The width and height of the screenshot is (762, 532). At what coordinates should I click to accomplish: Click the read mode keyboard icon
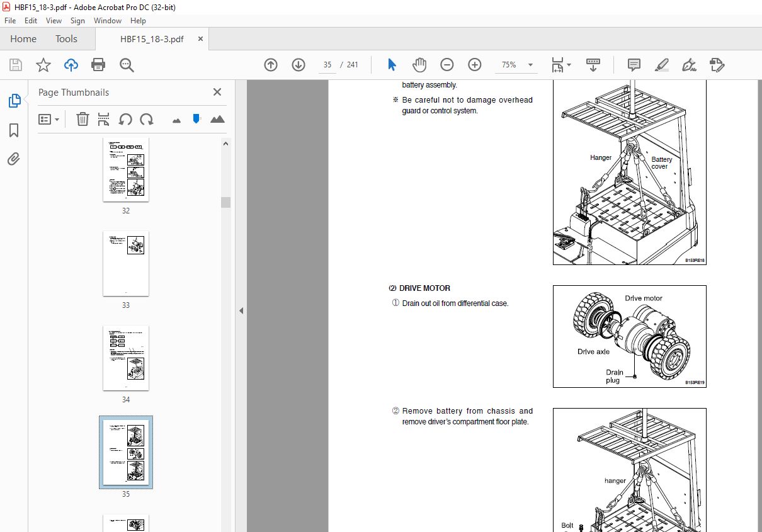(593, 65)
